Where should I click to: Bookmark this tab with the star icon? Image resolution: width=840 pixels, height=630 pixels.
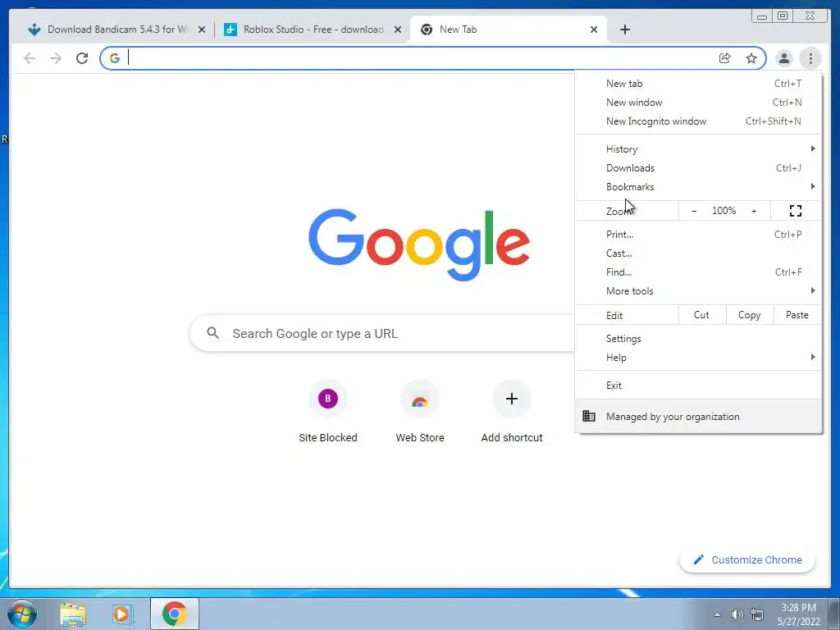coord(751,58)
